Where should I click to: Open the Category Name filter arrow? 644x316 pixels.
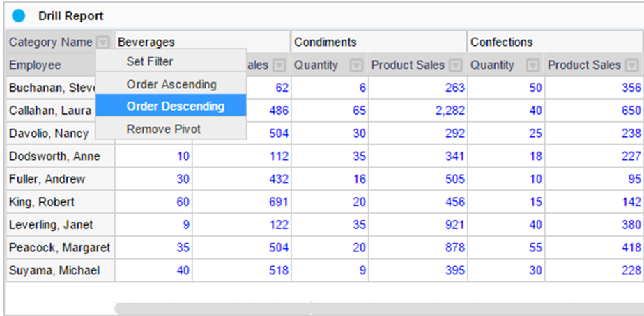(x=103, y=42)
